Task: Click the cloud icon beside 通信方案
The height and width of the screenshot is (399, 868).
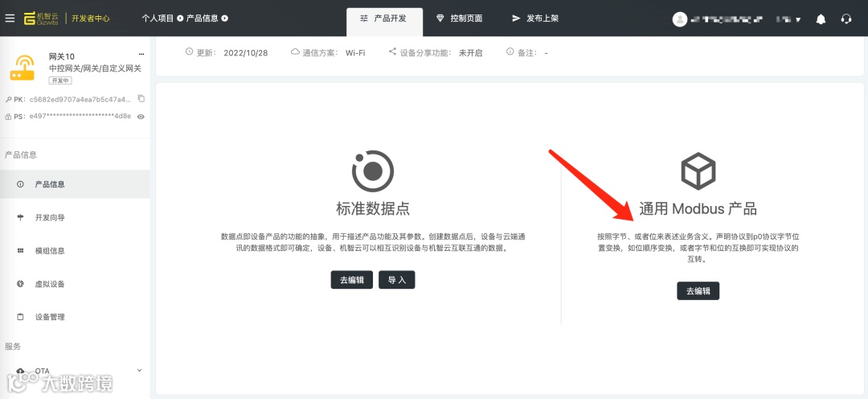Action: click(295, 52)
